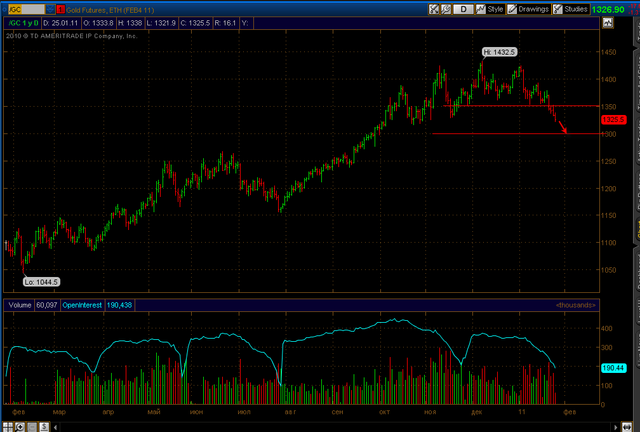Click the D: 25.01.11 date value
Viewport: 640px width, 432px height.
60,23
